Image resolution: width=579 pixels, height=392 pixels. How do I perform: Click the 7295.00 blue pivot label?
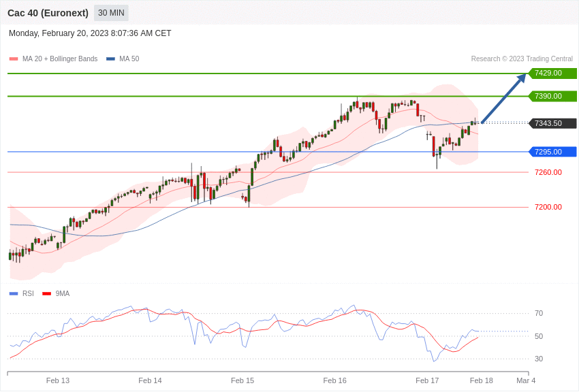(x=552, y=152)
